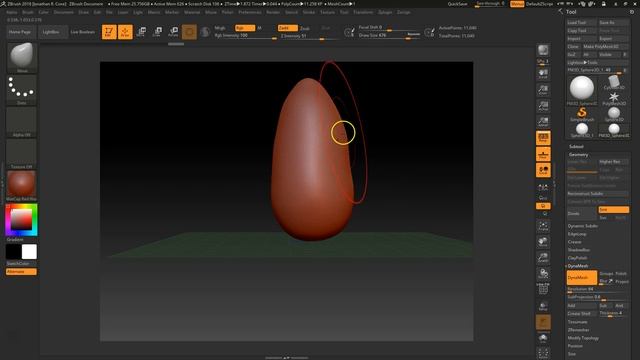640x360 pixels.
Task: Click the Scroll canvas icon
Action: (x=543, y=74)
